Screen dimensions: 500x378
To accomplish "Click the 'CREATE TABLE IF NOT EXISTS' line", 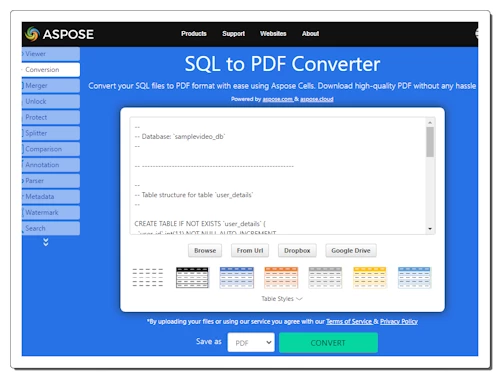I will pos(200,224).
